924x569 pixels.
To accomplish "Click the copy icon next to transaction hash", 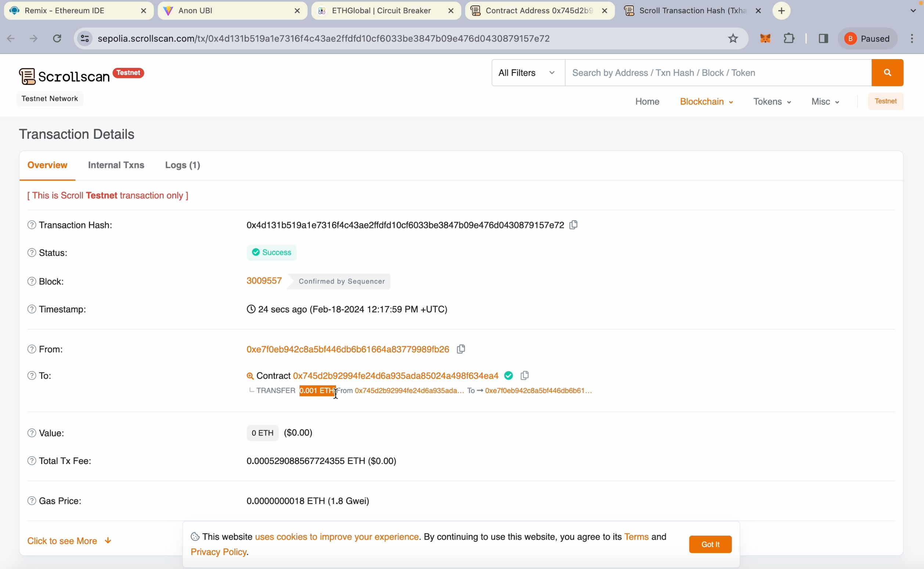I will click(573, 224).
